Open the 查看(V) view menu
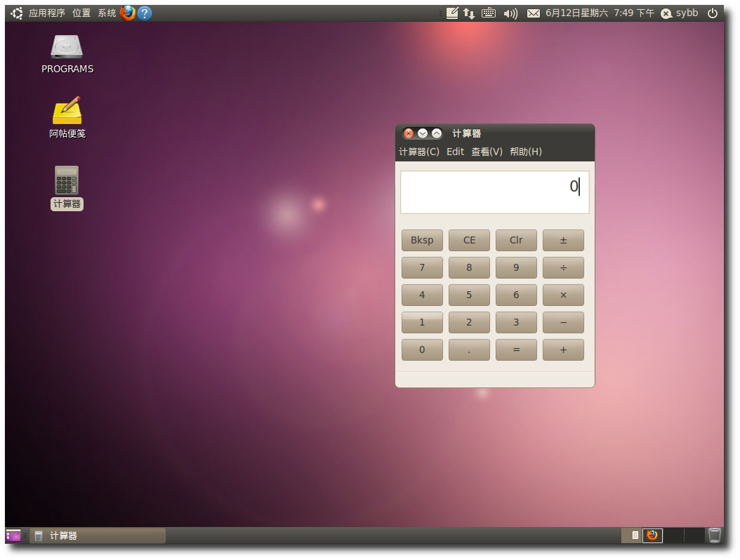 [487, 152]
